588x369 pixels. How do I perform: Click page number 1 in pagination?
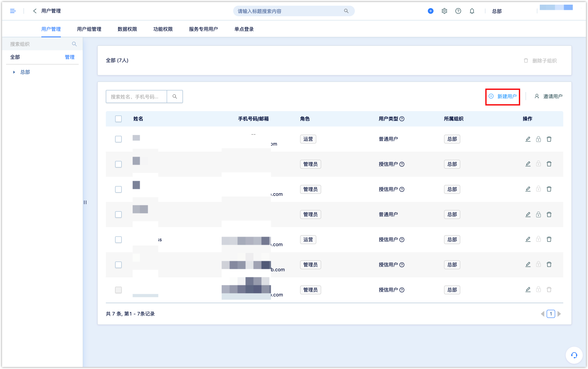click(x=551, y=314)
